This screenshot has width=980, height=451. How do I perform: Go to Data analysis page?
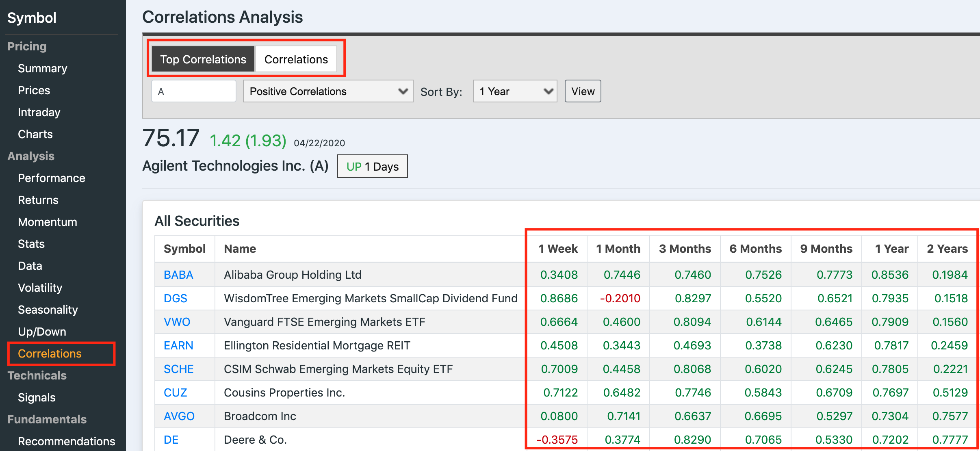30,266
